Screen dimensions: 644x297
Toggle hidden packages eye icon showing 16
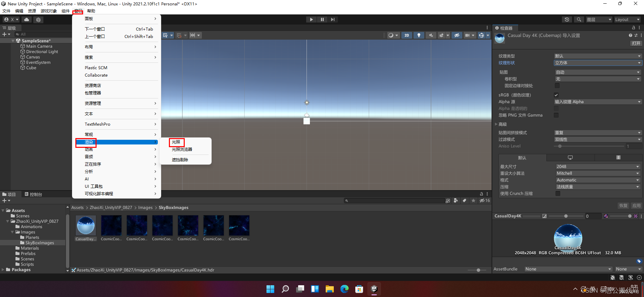(x=485, y=201)
